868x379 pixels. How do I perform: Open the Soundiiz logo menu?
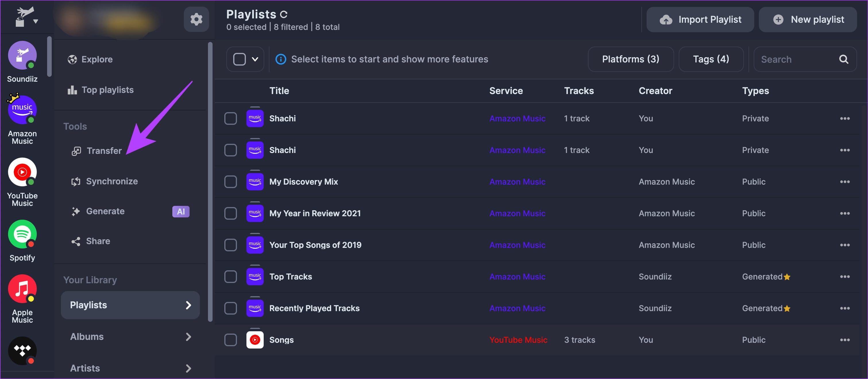click(26, 17)
